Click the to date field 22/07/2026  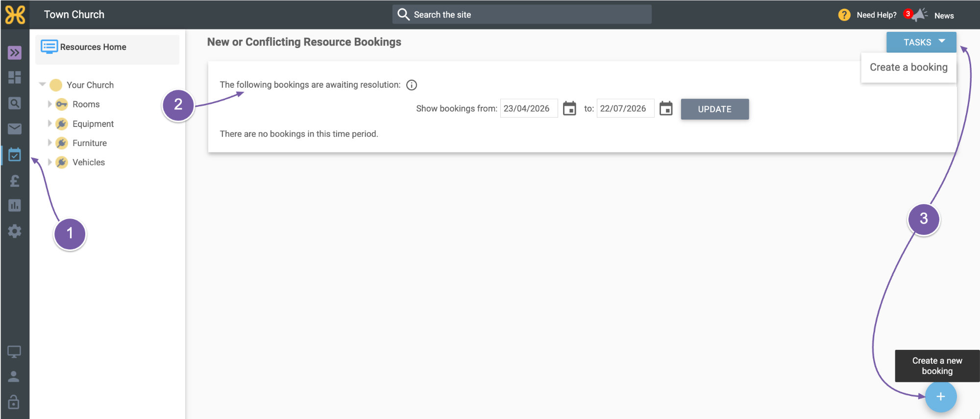pos(625,108)
